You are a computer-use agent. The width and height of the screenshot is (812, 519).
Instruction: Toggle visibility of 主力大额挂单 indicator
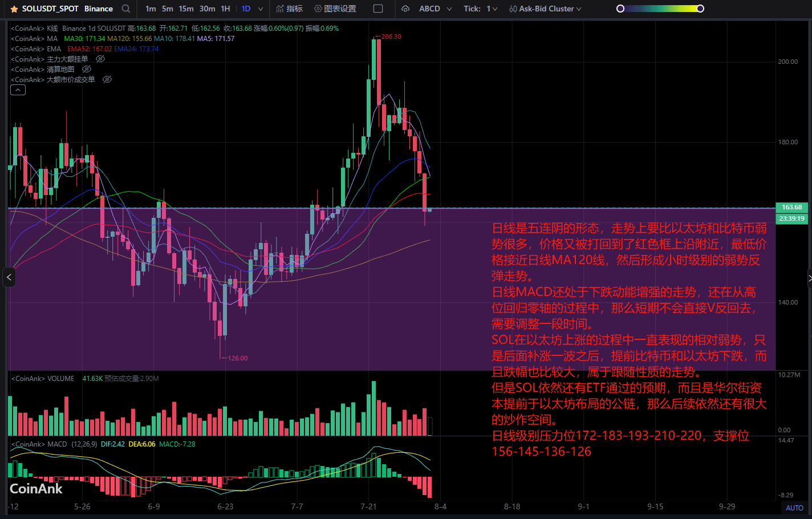pos(100,59)
